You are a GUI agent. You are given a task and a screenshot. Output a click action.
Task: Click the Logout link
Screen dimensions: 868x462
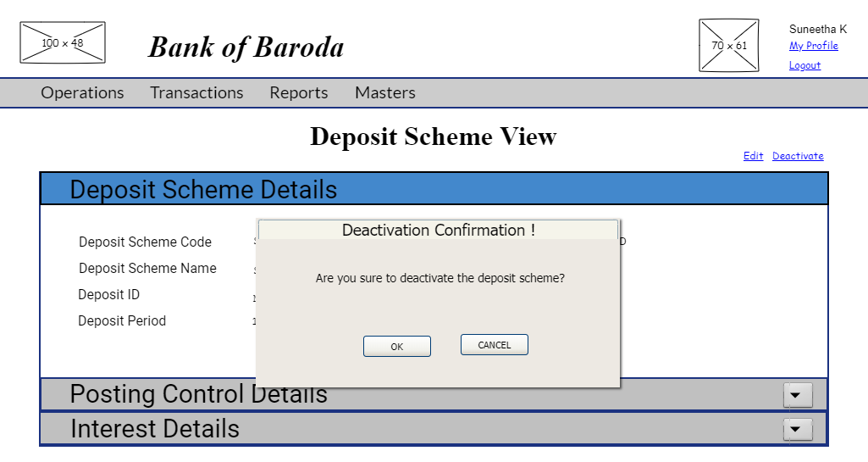coord(804,65)
